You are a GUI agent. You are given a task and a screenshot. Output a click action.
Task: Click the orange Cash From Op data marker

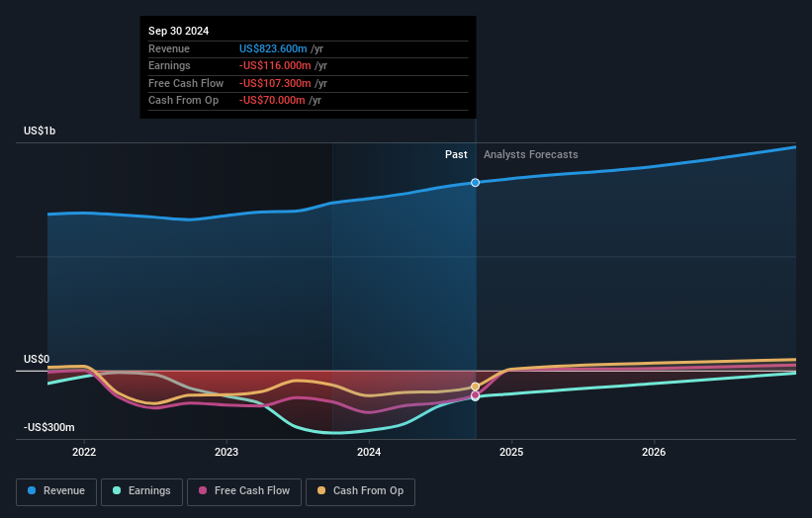476,387
